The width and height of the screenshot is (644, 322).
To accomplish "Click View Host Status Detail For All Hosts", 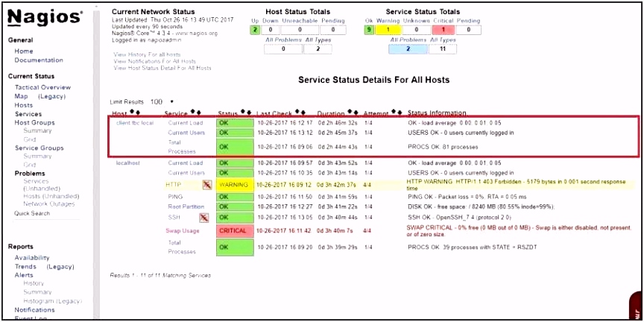I will (162, 68).
